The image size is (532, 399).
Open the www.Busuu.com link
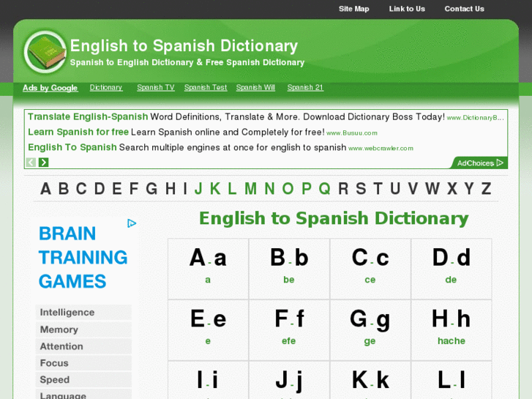coord(352,133)
